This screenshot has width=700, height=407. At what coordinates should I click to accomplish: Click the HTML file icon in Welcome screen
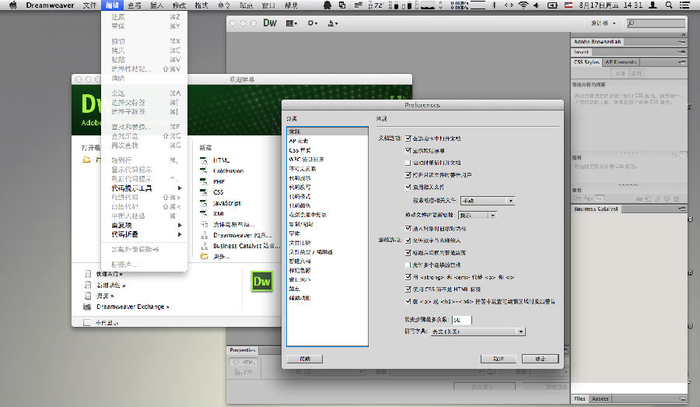click(x=204, y=160)
